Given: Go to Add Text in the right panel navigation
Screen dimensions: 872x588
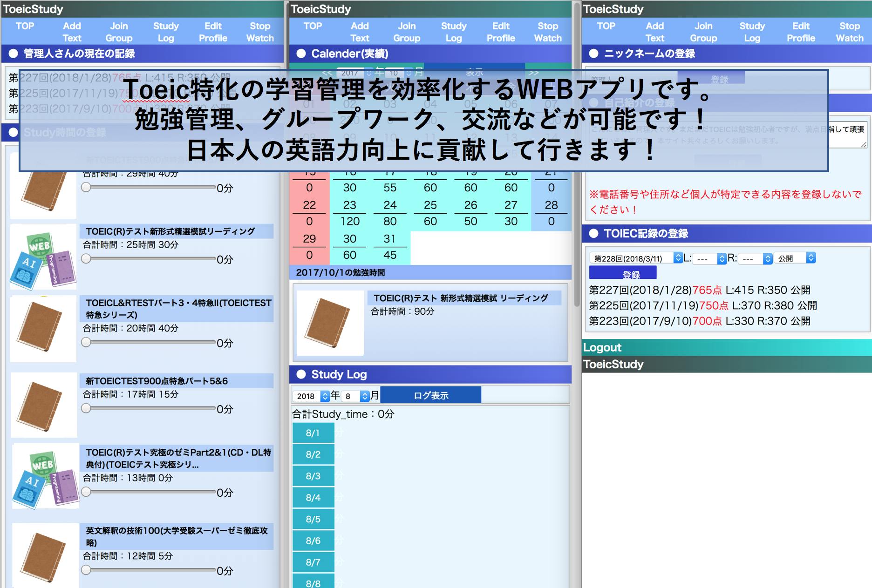Looking at the screenshot, I should pos(655,32).
